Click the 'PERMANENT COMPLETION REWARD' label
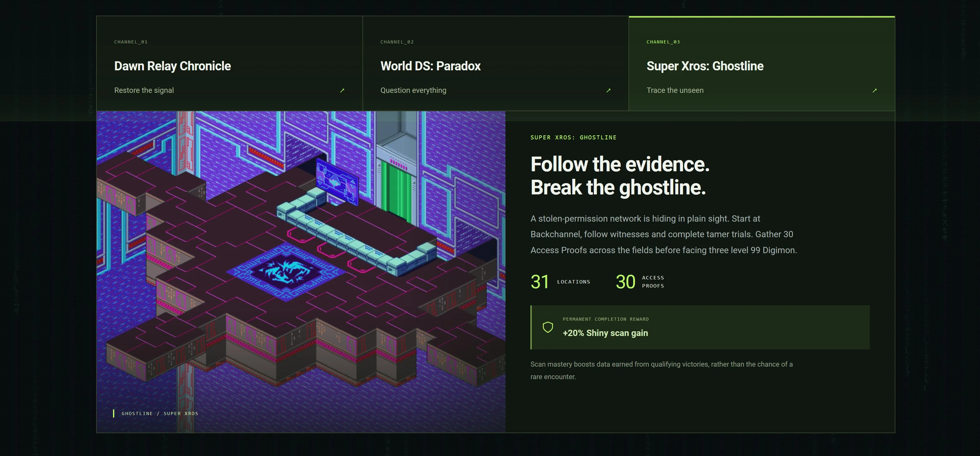The image size is (980, 456). pyautogui.click(x=606, y=319)
